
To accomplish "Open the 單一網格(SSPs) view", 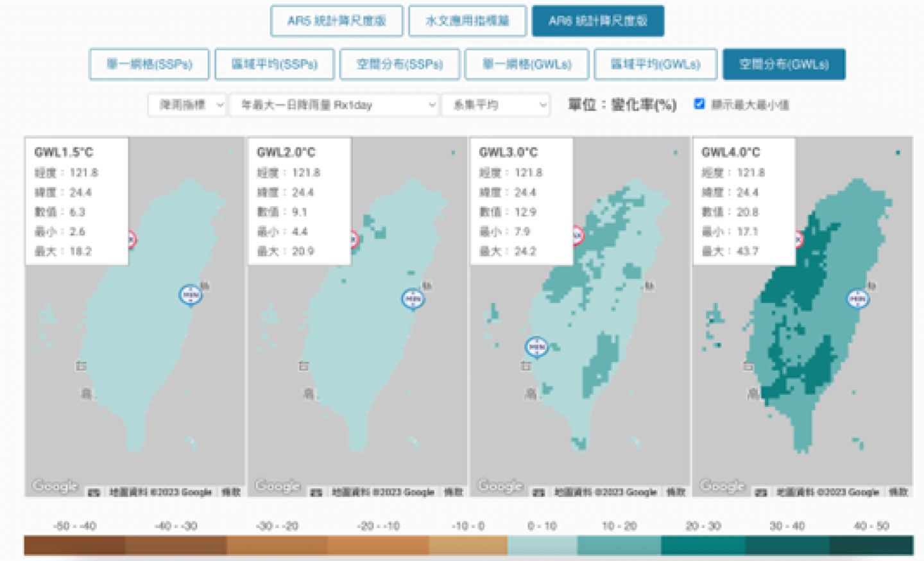I will [149, 64].
